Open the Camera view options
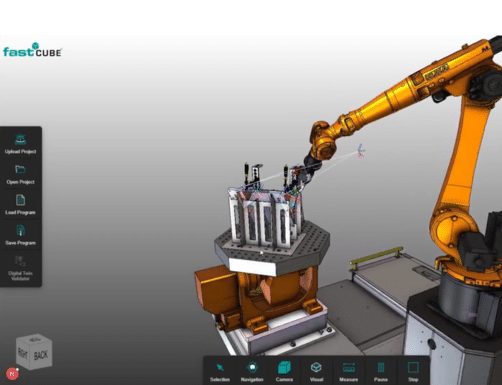 point(284,367)
